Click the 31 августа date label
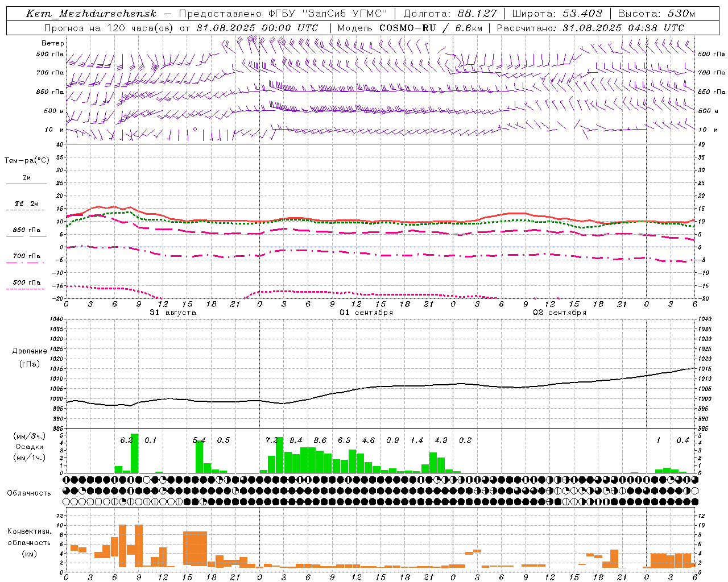 click(x=173, y=313)
